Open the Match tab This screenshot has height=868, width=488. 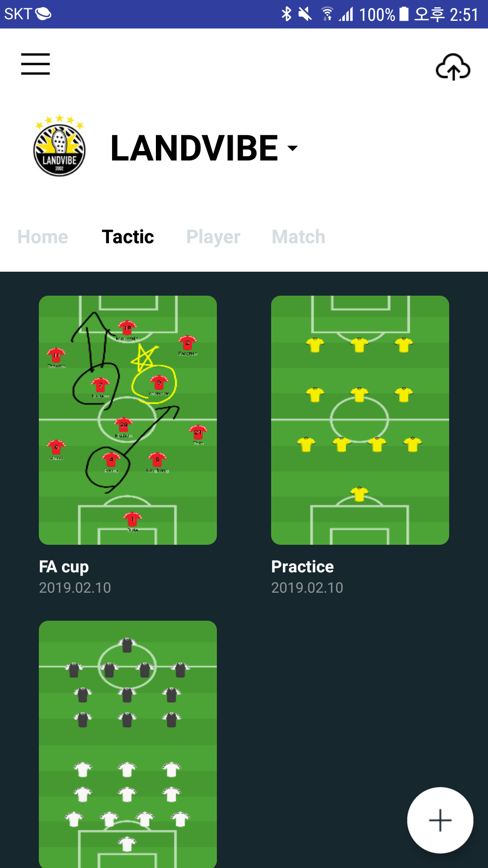[x=299, y=237]
